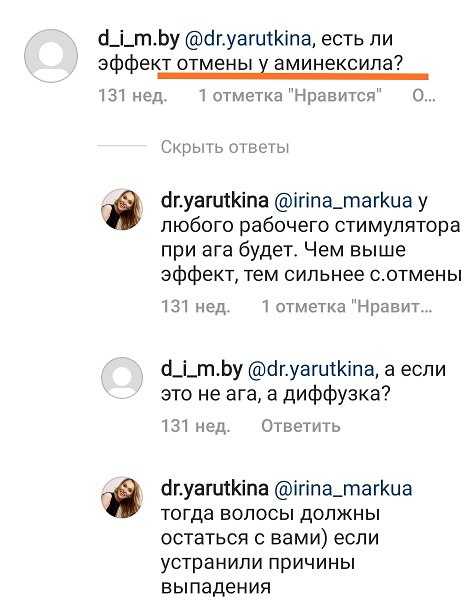This screenshot has width=476, height=607.
Task: Click "131 нед." timestamp on top comment
Action: point(133,95)
